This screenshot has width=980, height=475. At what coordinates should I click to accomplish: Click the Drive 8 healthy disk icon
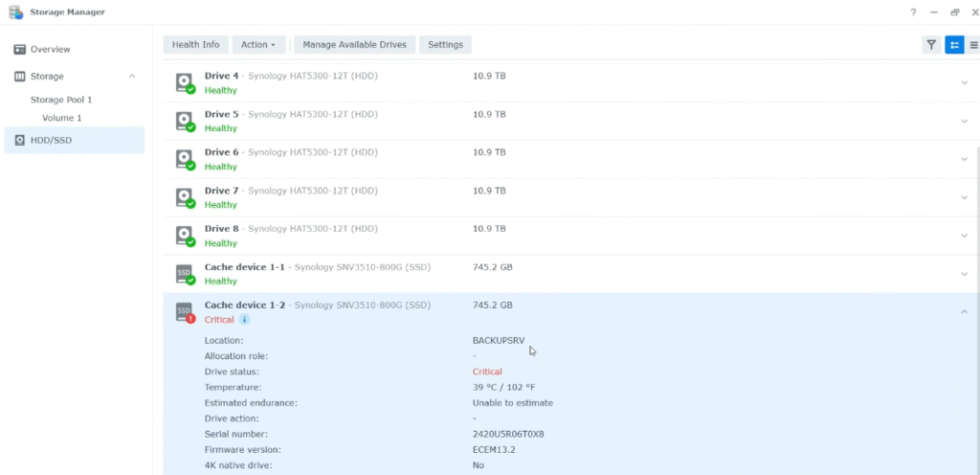coord(185,236)
